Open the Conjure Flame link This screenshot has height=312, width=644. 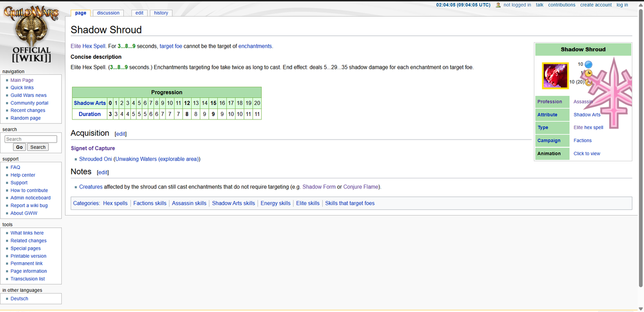(x=362, y=187)
